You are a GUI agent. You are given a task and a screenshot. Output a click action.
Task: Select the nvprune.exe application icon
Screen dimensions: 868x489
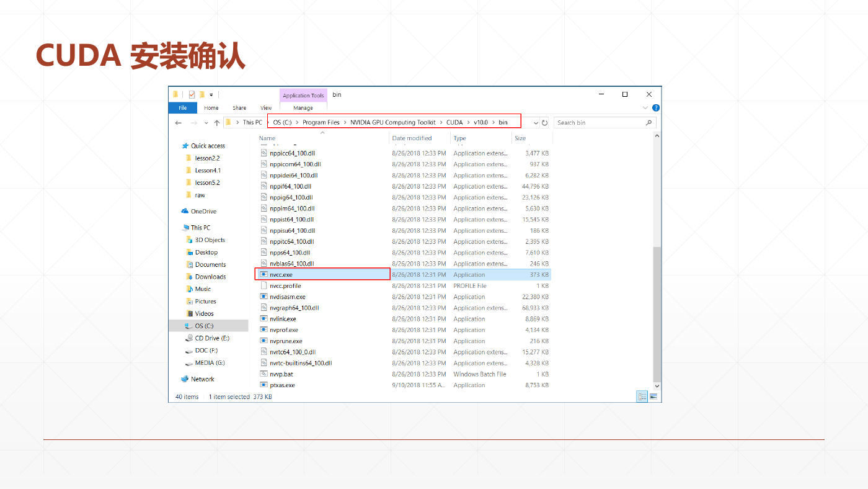tap(264, 341)
